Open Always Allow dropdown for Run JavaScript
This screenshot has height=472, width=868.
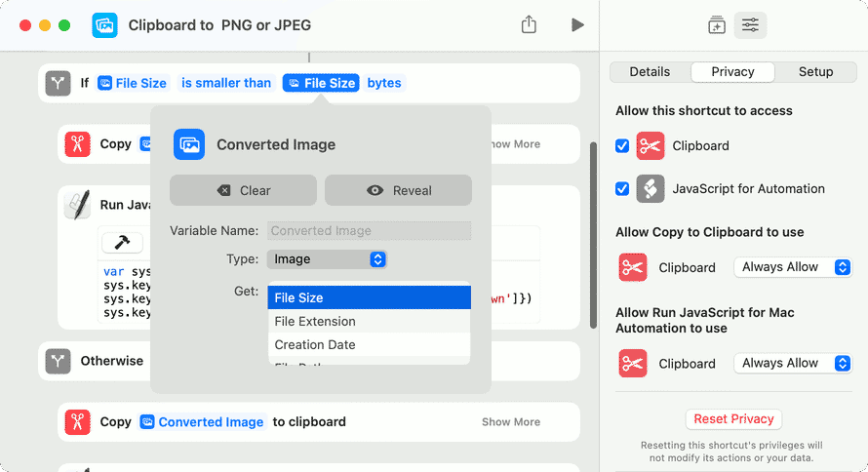[x=793, y=364]
